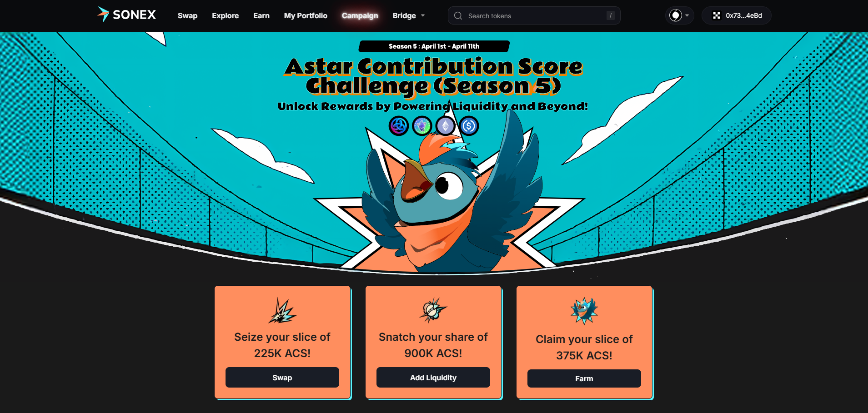Viewport: 868px width, 413px height.
Task: Open the network selector dropdown
Action: (680, 15)
